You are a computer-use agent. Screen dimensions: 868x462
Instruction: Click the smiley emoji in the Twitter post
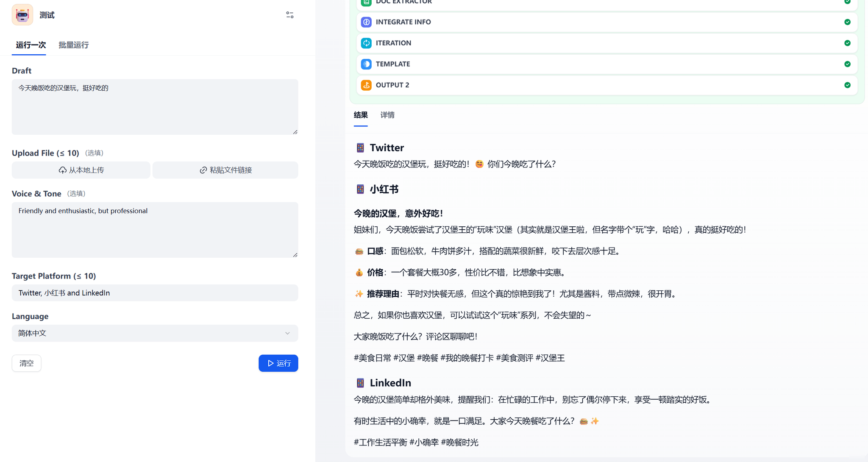click(479, 164)
